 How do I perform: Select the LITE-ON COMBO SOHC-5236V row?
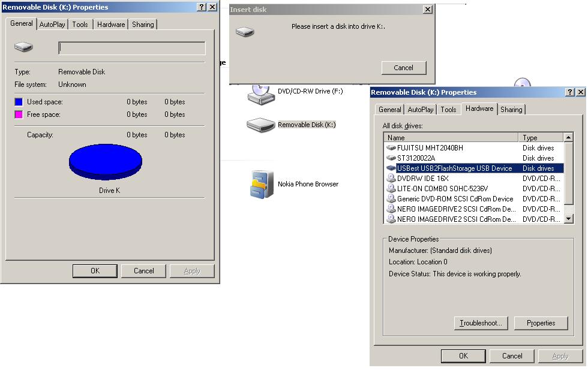point(474,189)
